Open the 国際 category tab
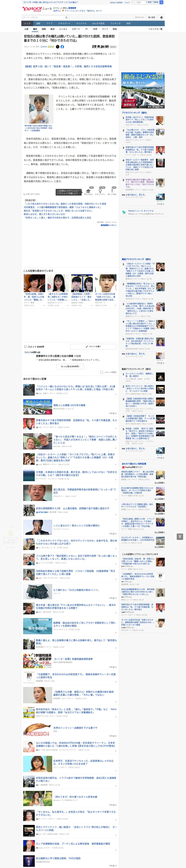 tap(44, 29)
